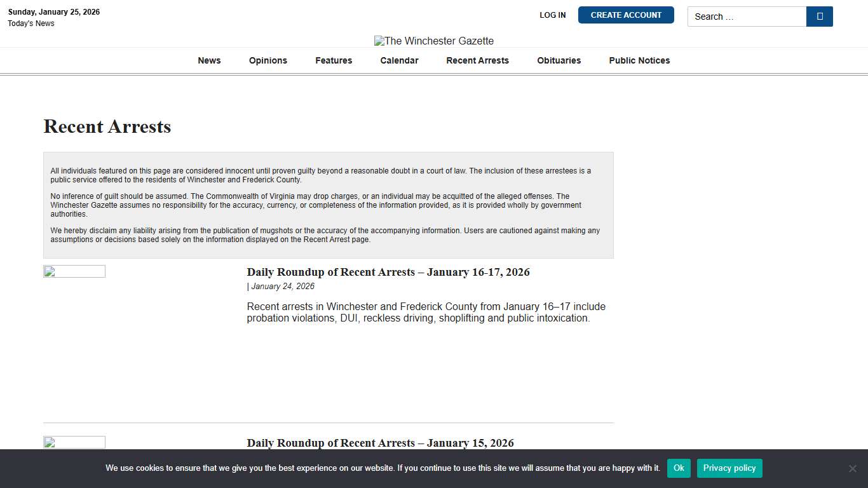This screenshot has height=488, width=868.
Task: Click the Log In link
Action: point(552,15)
